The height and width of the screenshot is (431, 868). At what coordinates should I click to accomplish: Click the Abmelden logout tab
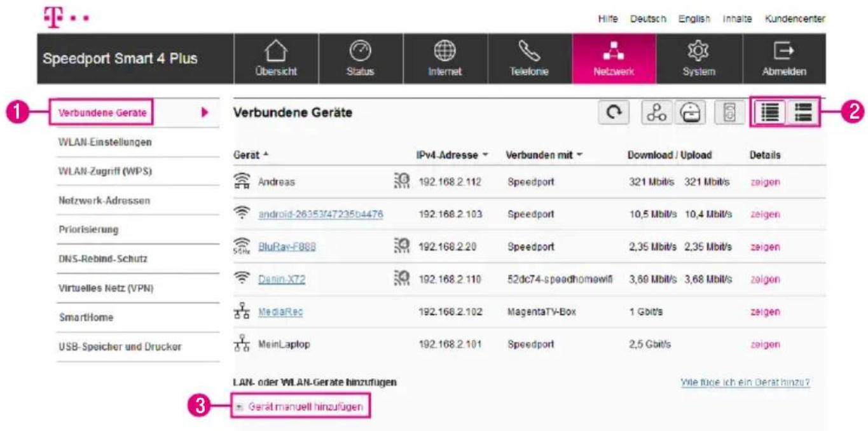click(x=783, y=59)
